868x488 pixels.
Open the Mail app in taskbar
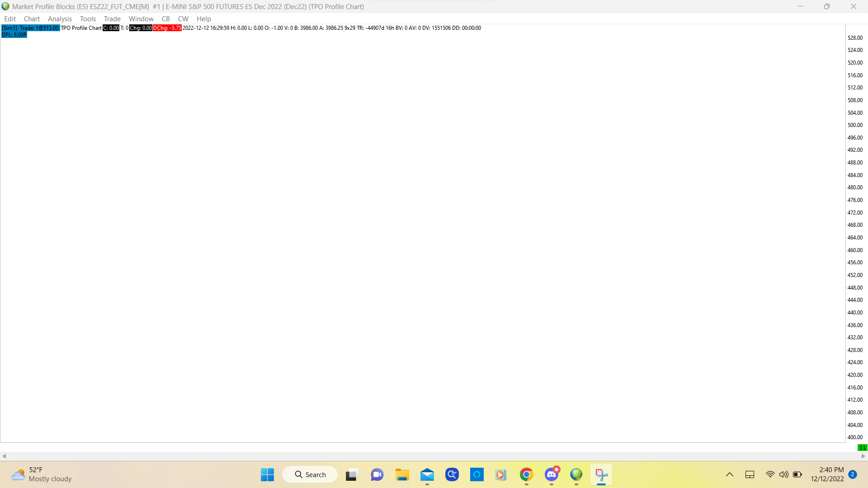point(427,474)
